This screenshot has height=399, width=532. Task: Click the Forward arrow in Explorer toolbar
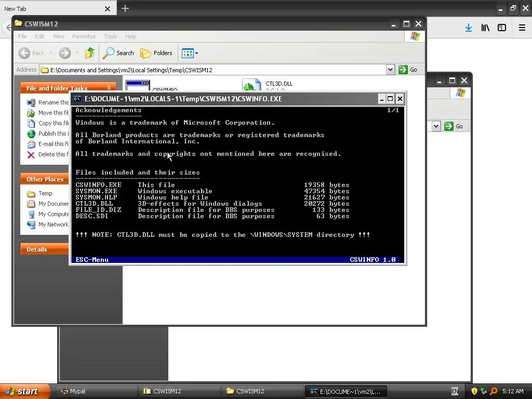click(x=65, y=53)
